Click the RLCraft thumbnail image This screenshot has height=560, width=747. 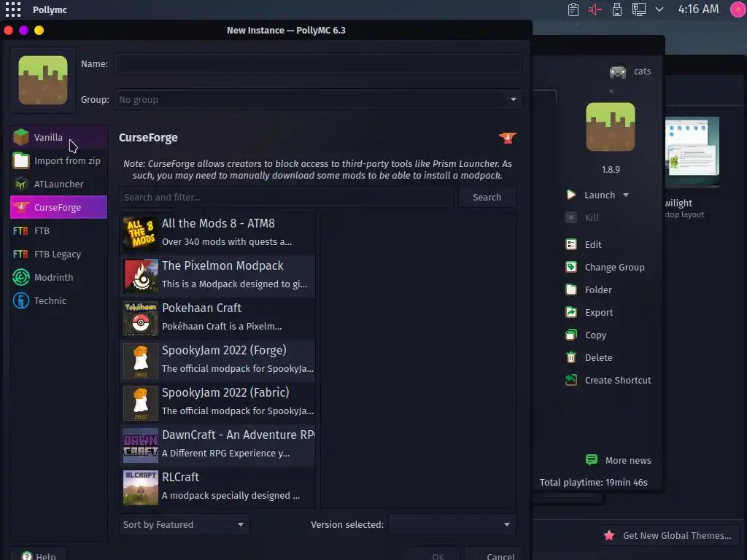coord(141,488)
